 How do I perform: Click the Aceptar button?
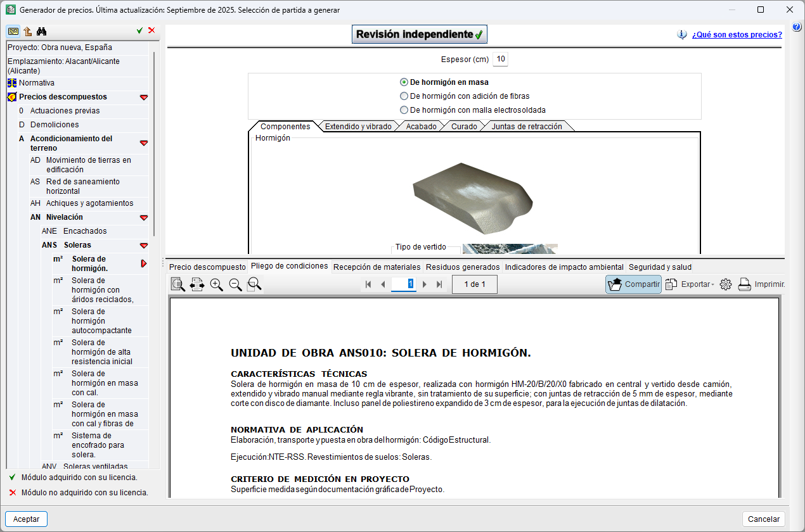click(26, 519)
